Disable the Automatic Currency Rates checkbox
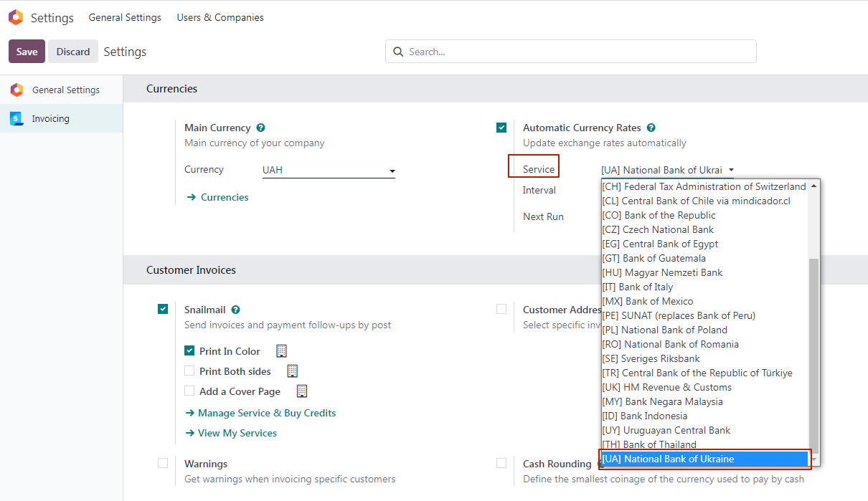The height and width of the screenshot is (501, 868). [501, 128]
